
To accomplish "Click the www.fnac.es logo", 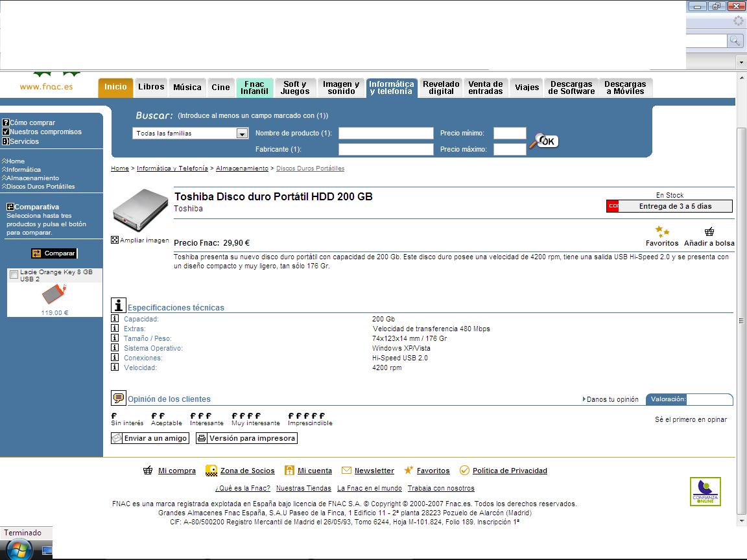I will coord(46,87).
